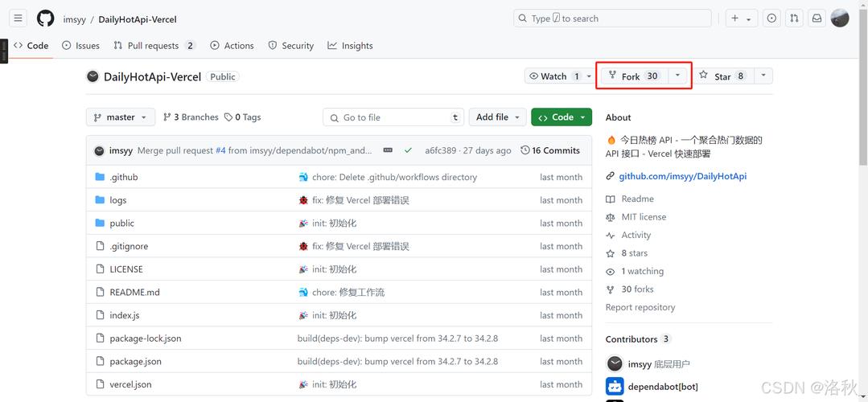Open .gitignore file

[x=129, y=246]
